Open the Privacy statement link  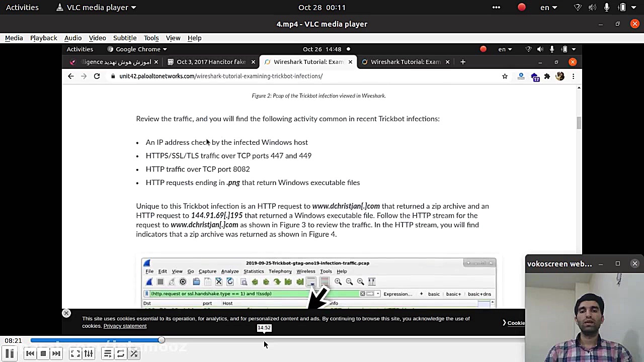click(125, 326)
